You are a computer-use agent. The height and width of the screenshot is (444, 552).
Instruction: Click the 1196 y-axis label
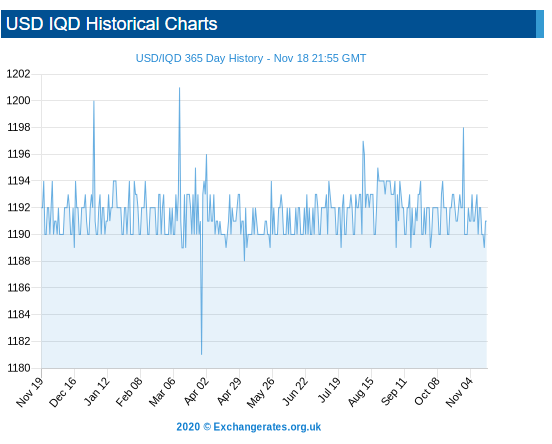[19, 154]
